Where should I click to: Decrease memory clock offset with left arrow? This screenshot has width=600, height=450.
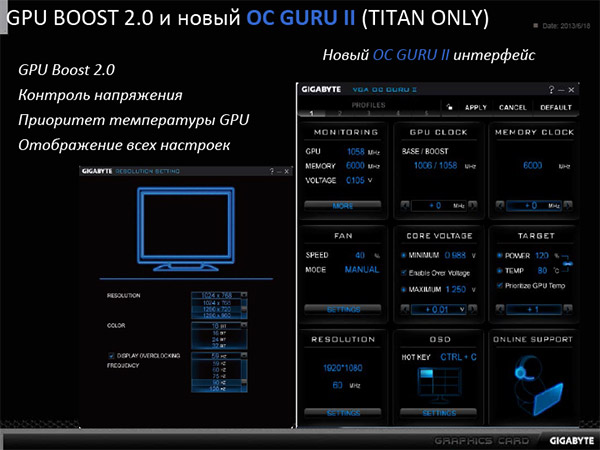click(500, 205)
